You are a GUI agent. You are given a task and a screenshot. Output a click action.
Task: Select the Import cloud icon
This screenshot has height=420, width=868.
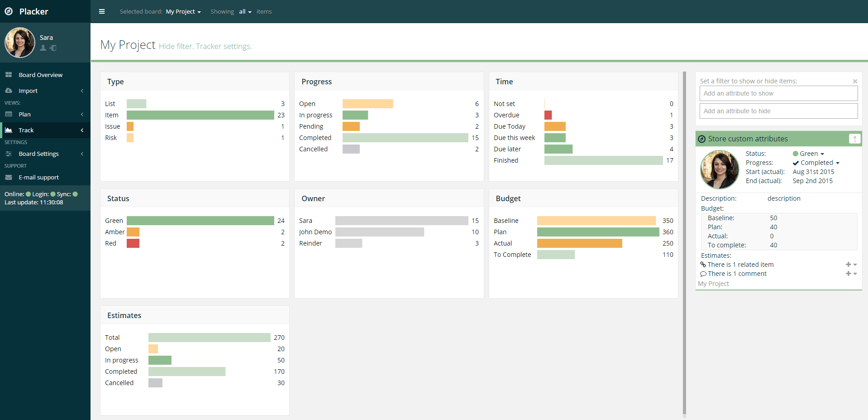pyautogui.click(x=10, y=91)
